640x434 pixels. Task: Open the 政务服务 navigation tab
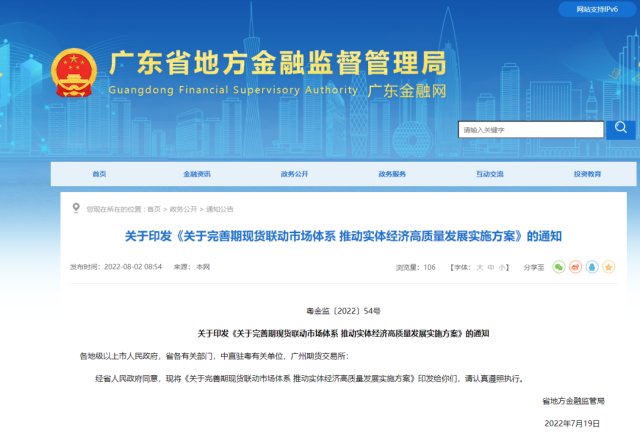(392, 174)
